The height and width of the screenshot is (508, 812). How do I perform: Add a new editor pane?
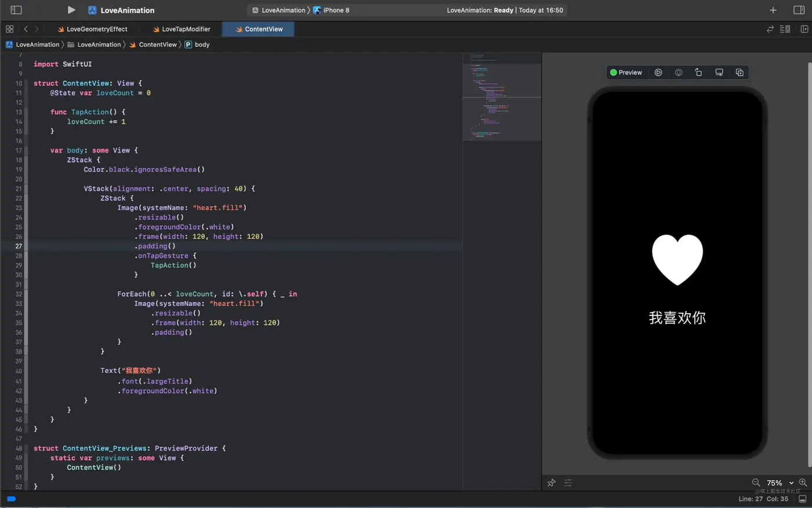pyautogui.click(x=804, y=29)
